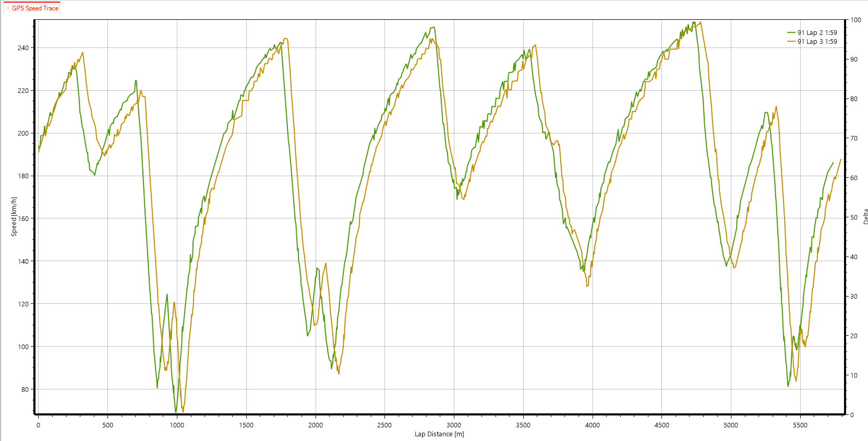Click the 240 tick on the speed axis
The width and height of the screenshot is (868, 441).
pyautogui.click(x=23, y=48)
